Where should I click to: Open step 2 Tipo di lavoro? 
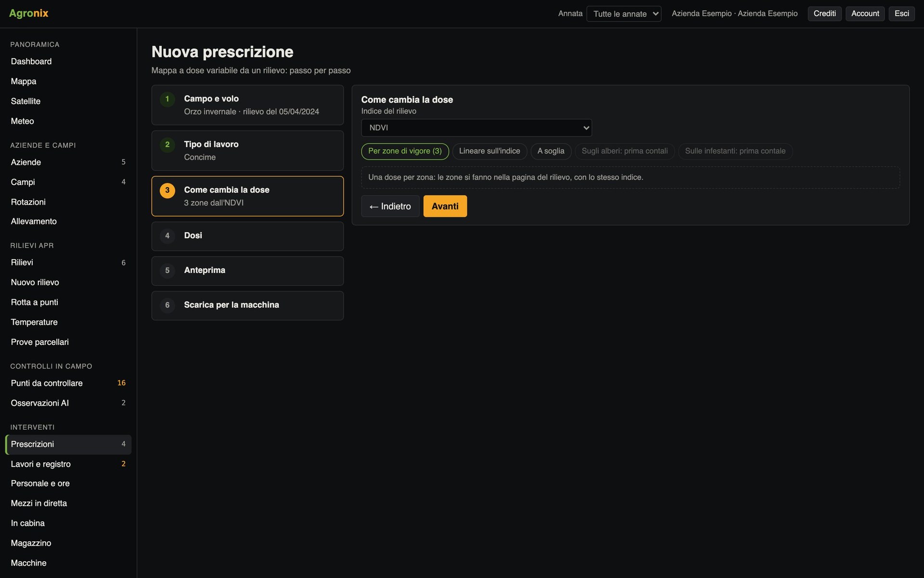[247, 151]
